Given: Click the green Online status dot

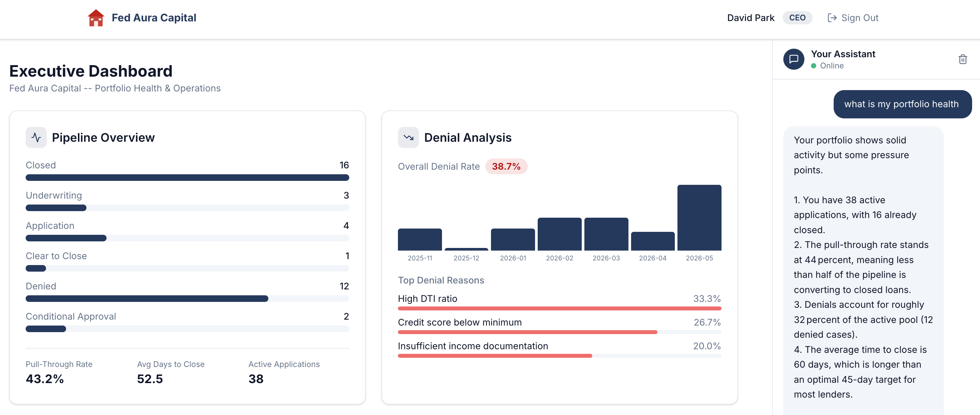Looking at the screenshot, I should tap(813, 66).
